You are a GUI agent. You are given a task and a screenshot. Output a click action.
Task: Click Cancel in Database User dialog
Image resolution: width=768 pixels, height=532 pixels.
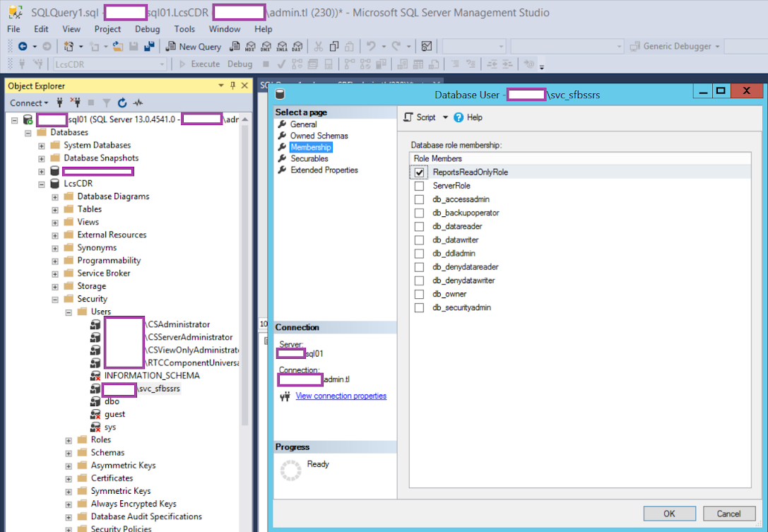(x=729, y=514)
